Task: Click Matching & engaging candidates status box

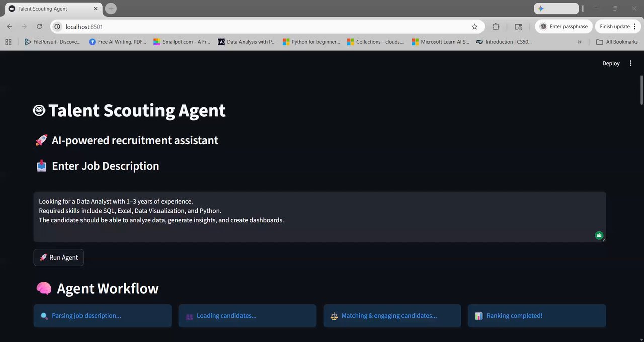Action: (392, 316)
